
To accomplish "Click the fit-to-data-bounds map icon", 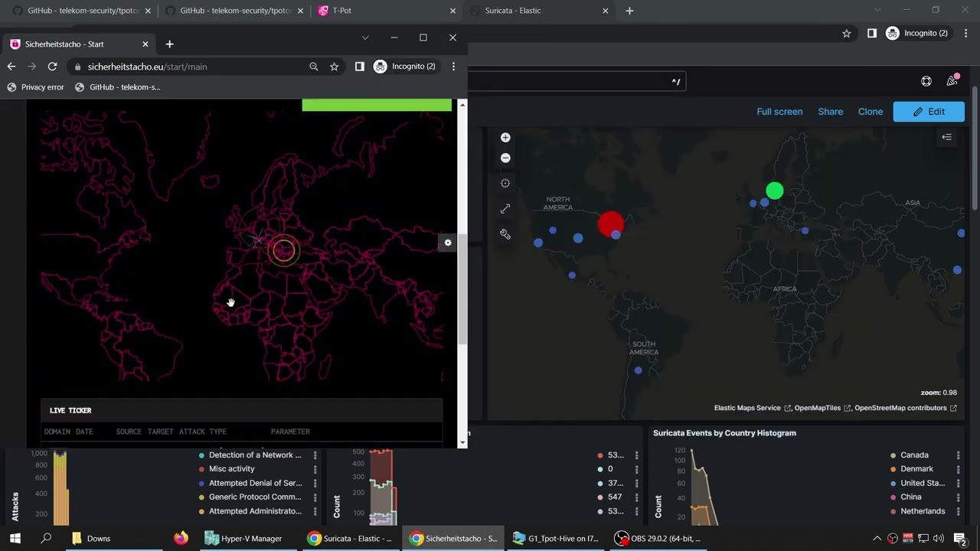I will [505, 184].
